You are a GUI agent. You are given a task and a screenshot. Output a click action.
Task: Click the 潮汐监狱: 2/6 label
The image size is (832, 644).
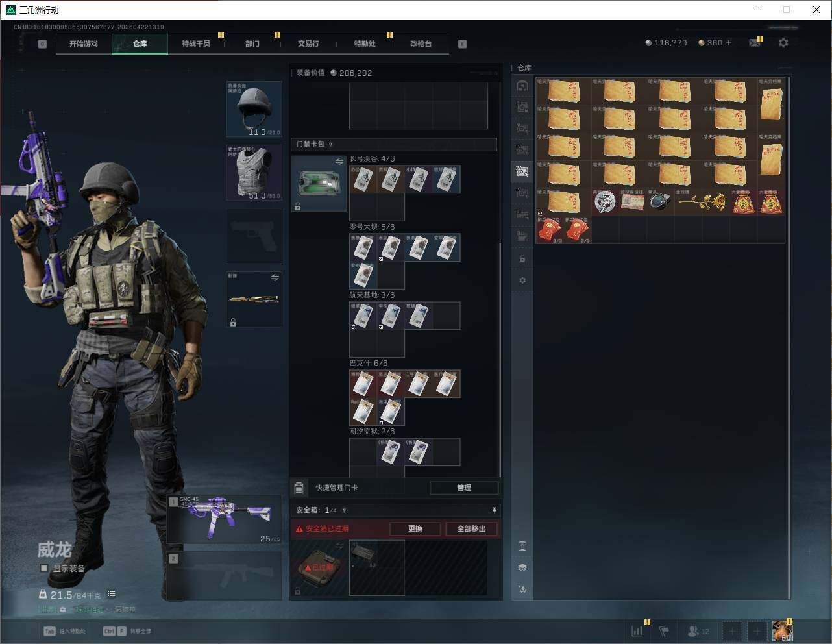(372, 432)
